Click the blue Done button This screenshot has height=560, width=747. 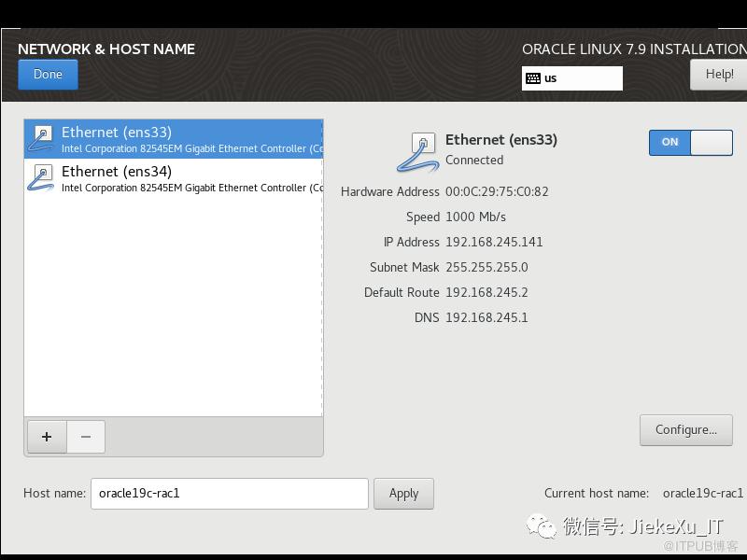[48, 75]
